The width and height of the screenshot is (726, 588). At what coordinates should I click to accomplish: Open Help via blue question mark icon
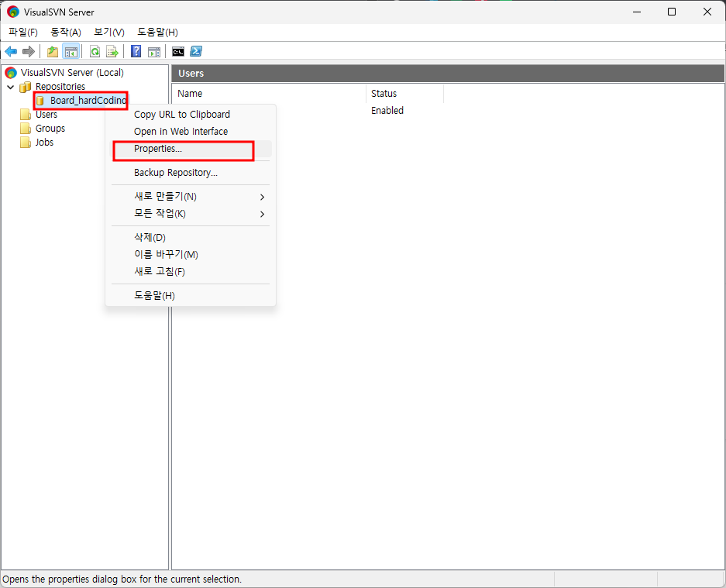[136, 51]
